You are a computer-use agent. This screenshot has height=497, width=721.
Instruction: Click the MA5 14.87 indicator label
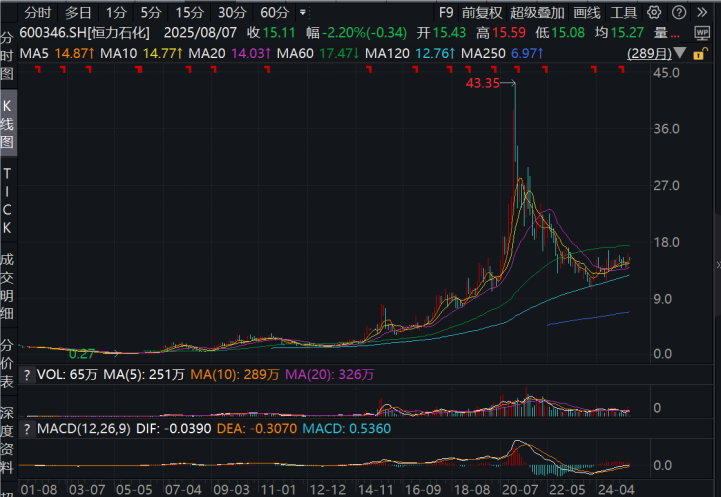pyautogui.click(x=57, y=53)
